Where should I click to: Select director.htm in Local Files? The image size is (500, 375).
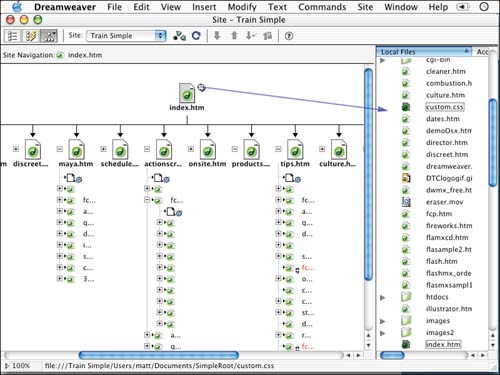(x=447, y=143)
